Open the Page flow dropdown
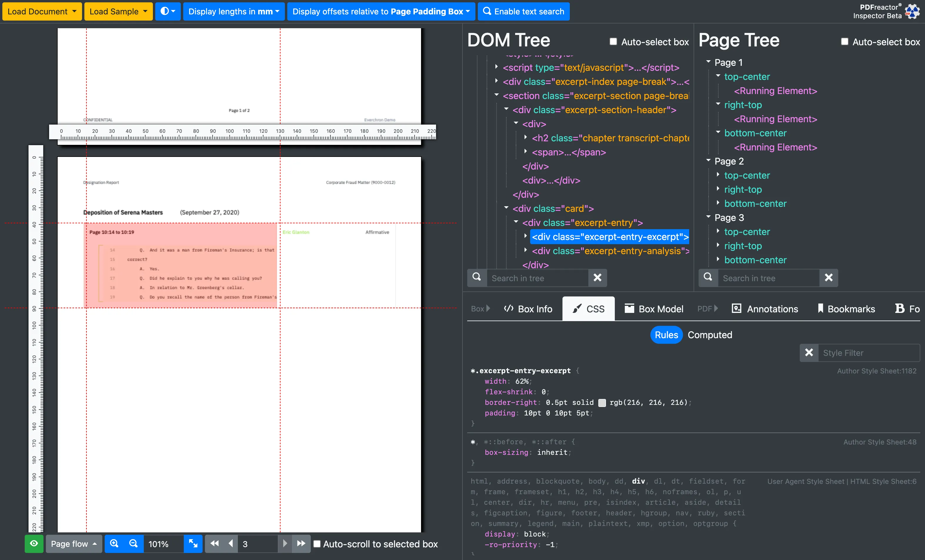The width and height of the screenshot is (925, 560). pyautogui.click(x=74, y=544)
